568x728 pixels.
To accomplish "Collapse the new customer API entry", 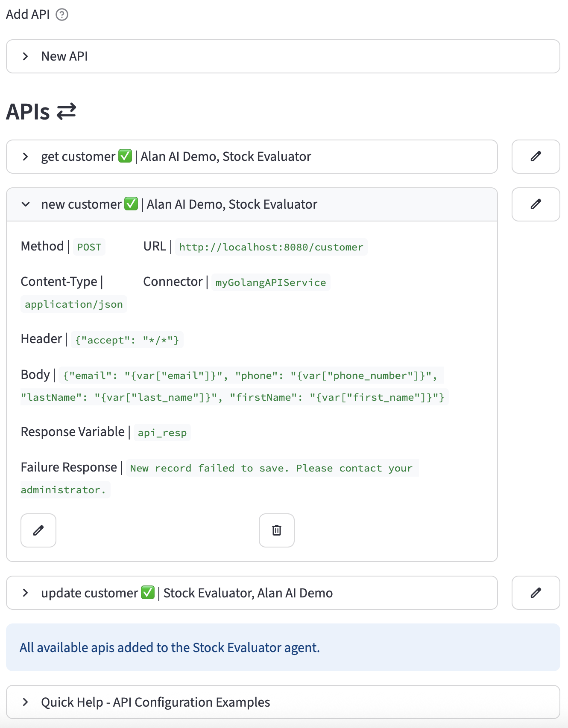I will point(26,204).
